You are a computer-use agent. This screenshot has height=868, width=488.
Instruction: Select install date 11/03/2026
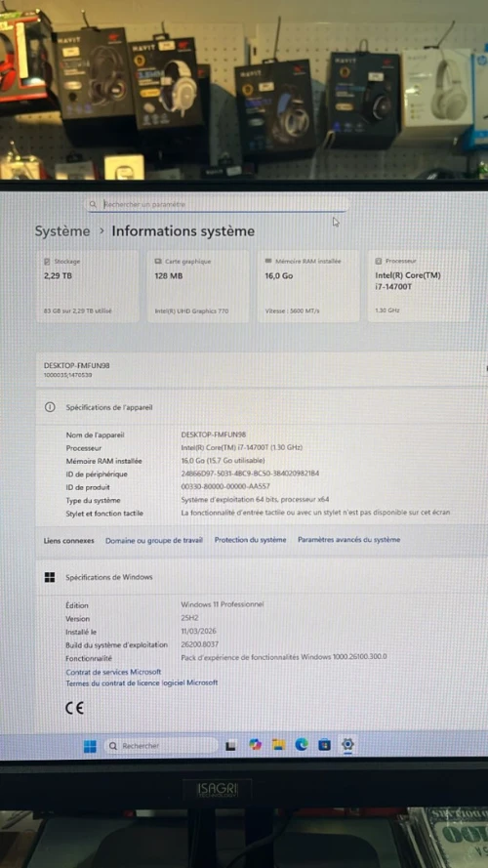click(x=198, y=631)
